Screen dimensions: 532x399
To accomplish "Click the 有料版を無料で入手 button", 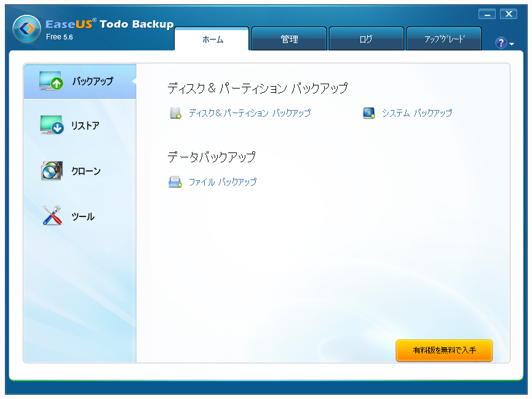I will click(x=444, y=350).
